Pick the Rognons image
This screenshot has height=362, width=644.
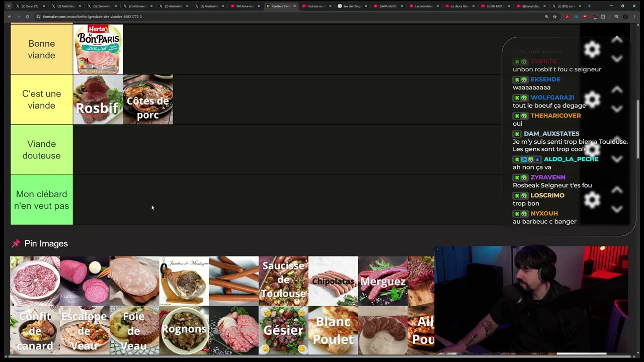pyautogui.click(x=184, y=331)
